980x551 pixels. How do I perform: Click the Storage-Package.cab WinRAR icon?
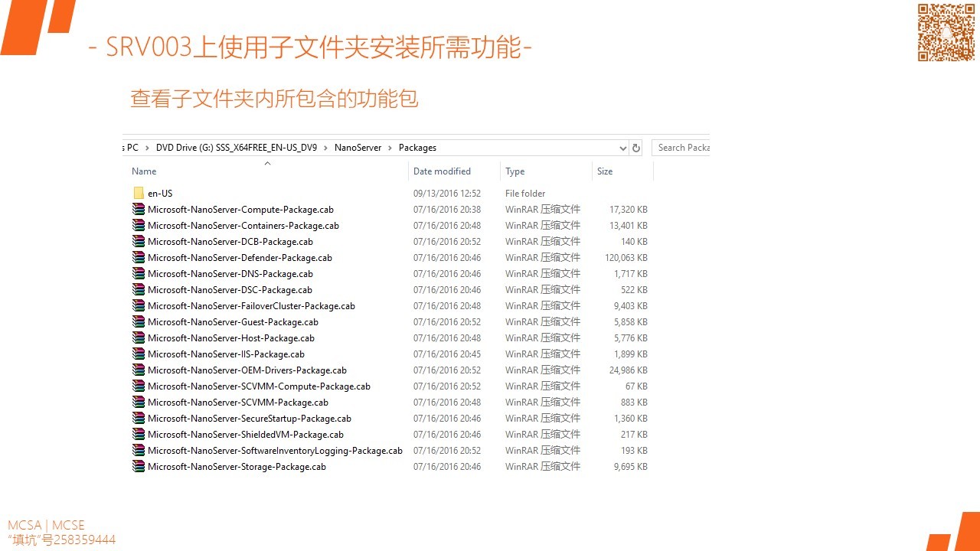[139, 466]
